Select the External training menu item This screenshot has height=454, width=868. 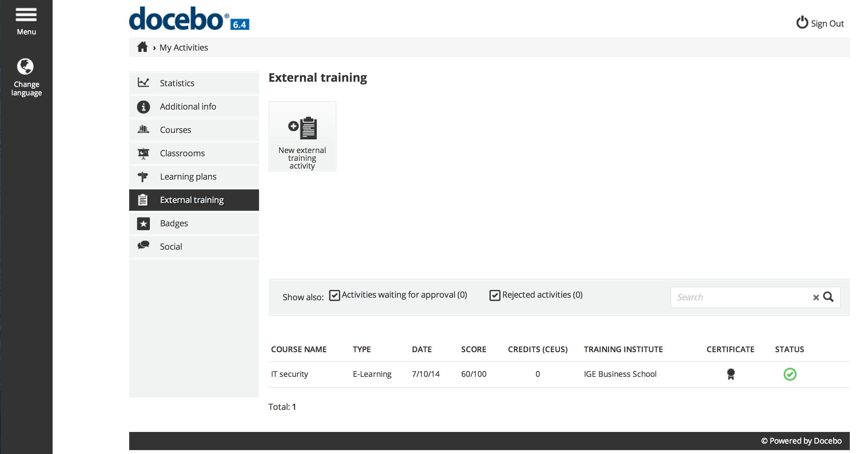coord(194,200)
